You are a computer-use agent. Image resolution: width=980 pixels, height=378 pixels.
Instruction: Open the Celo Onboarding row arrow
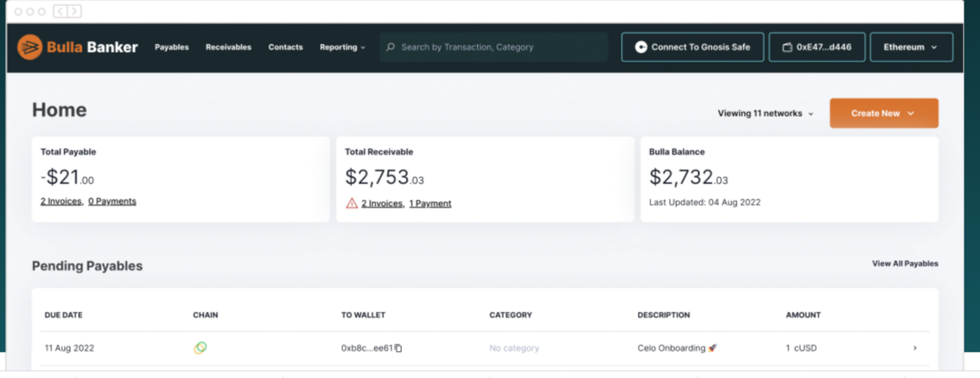tap(915, 348)
